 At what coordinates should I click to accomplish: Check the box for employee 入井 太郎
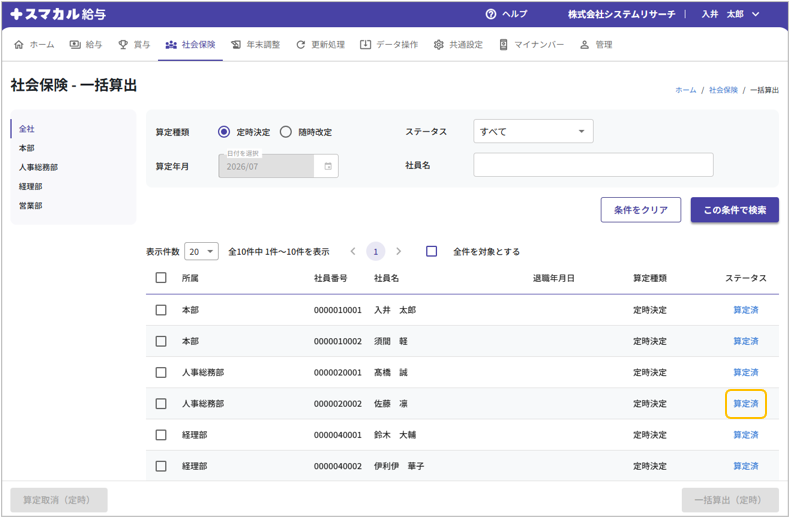(x=161, y=310)
